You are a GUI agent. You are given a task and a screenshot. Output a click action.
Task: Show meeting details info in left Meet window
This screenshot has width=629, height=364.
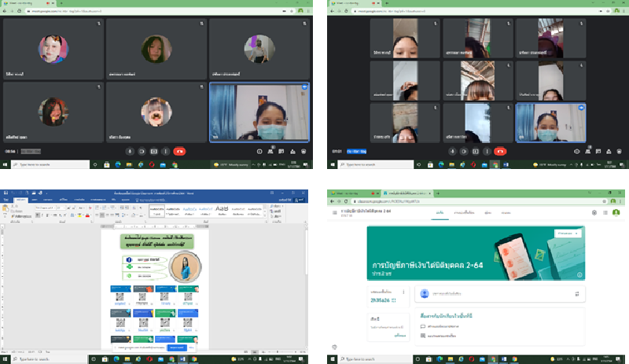point(259,151)
